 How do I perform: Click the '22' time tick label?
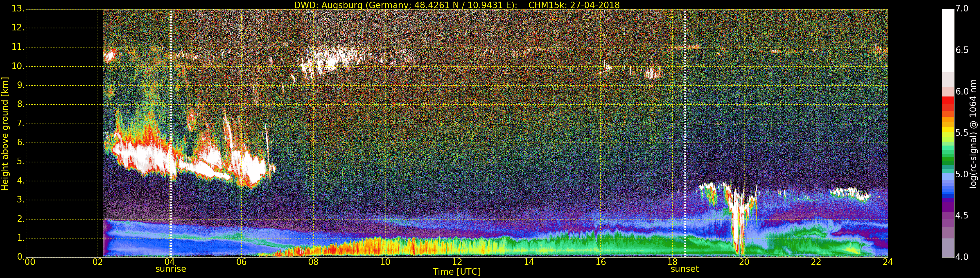click(816, 262)
